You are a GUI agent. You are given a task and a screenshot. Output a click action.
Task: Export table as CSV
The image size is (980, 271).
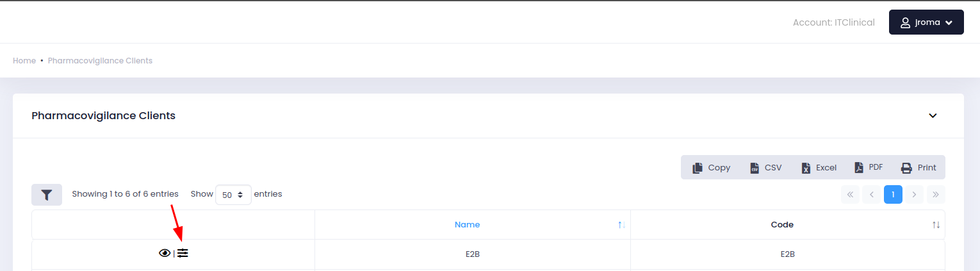pos(766,168)
